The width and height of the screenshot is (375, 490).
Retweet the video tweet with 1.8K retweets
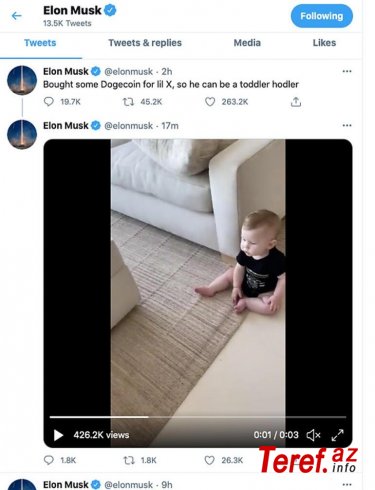(x=129, y=460)
